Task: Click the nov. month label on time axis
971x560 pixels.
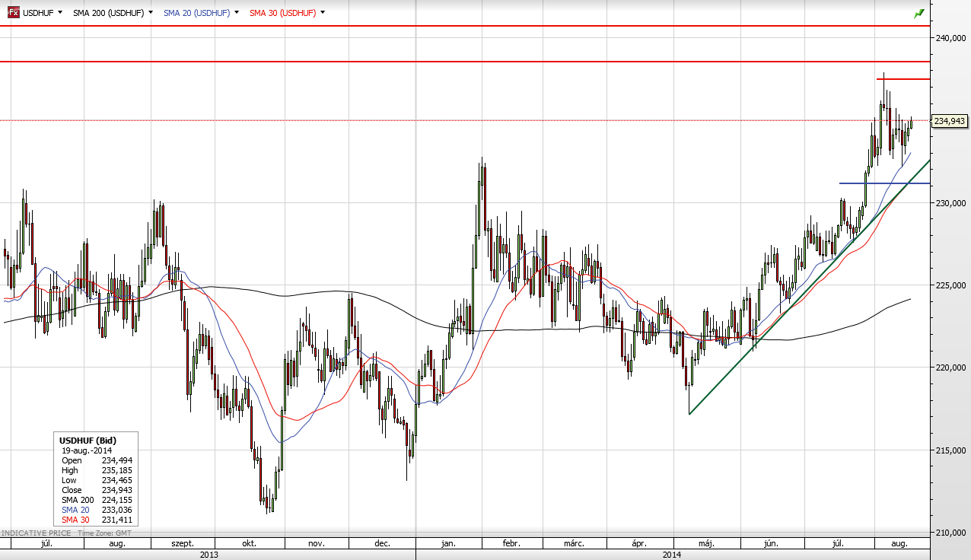Action: coord(317,544)
